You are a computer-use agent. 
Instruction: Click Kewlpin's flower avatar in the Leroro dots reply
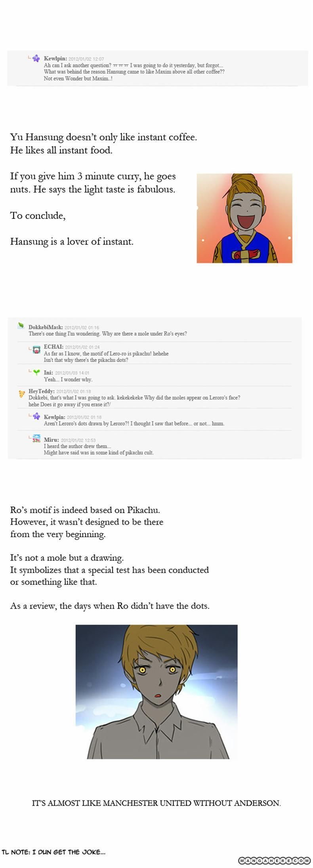(x=36, y=416)
